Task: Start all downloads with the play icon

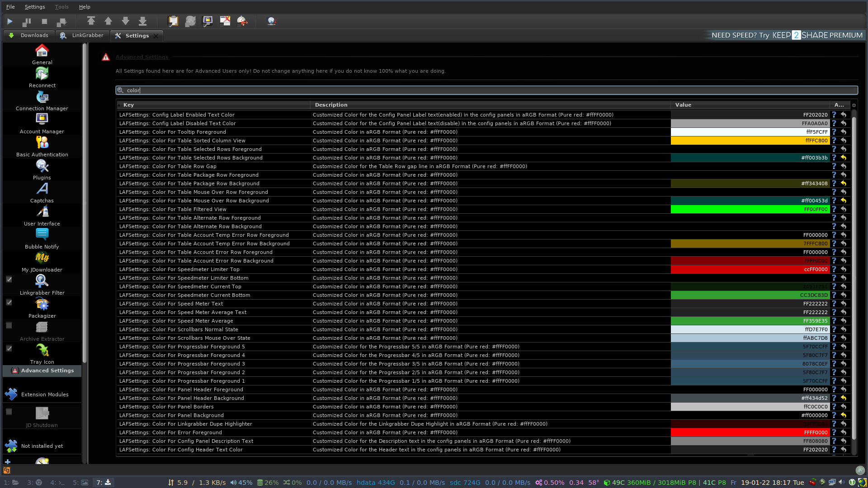Action: tap(9, 21)
